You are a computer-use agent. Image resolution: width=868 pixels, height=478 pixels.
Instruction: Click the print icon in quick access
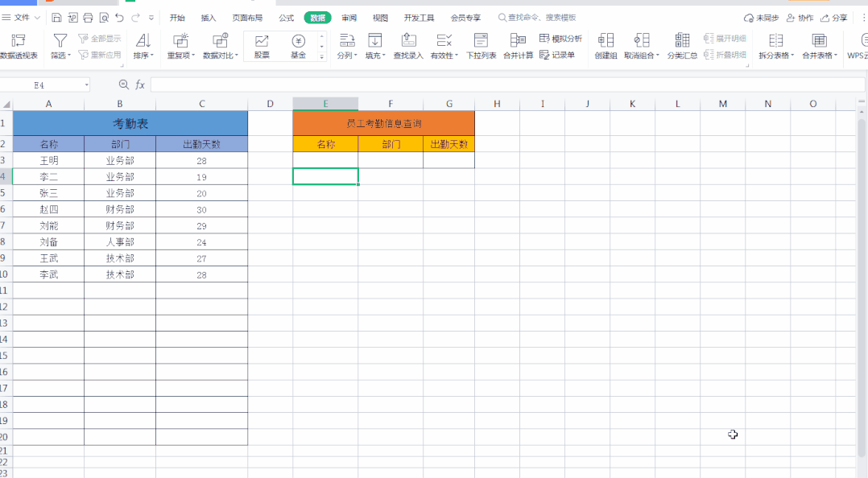[x=88, y=18]
